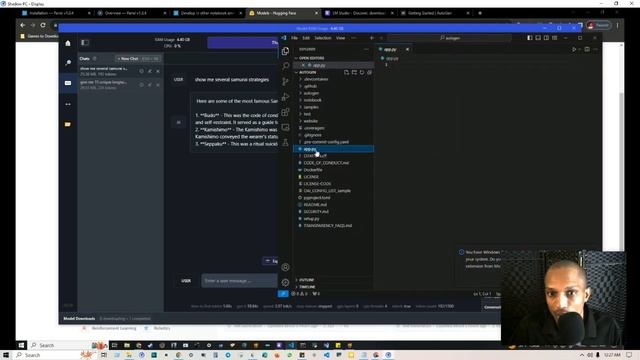Open Windows Start button on outer taskbar

coord(6,355)
